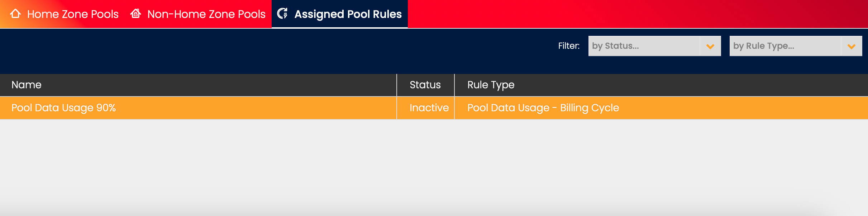Click the empty navy filter bar area
This screenshot has height=216, width=868.
[x=251, y=50]
